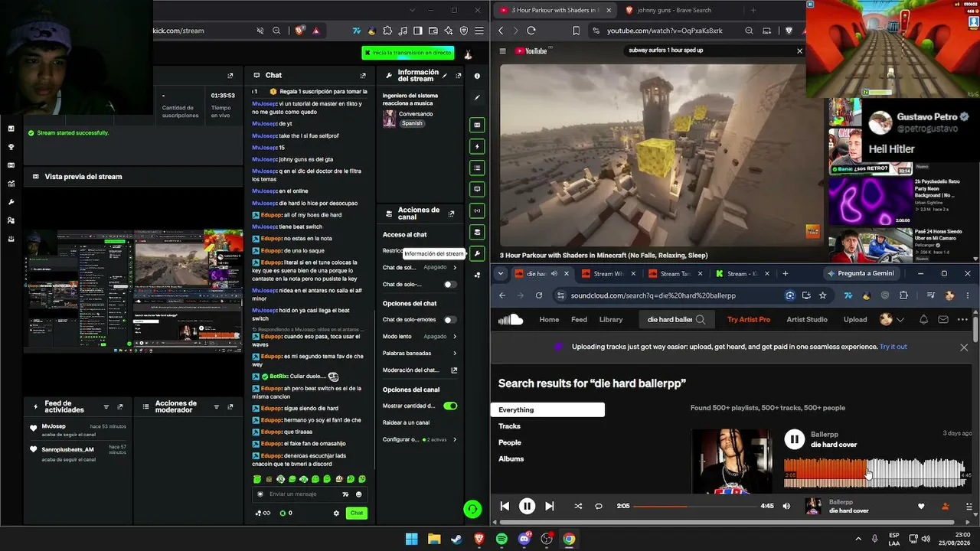Follow Ballerpp from the player bar

(945, 506)
